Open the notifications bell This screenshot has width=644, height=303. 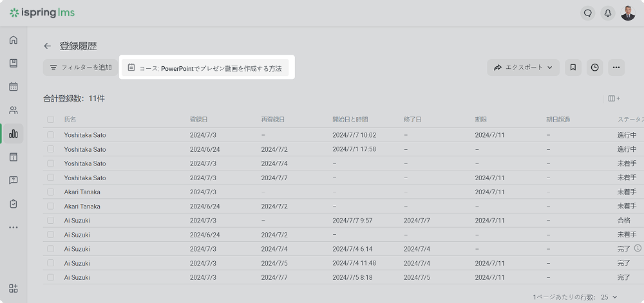point(607,13)
